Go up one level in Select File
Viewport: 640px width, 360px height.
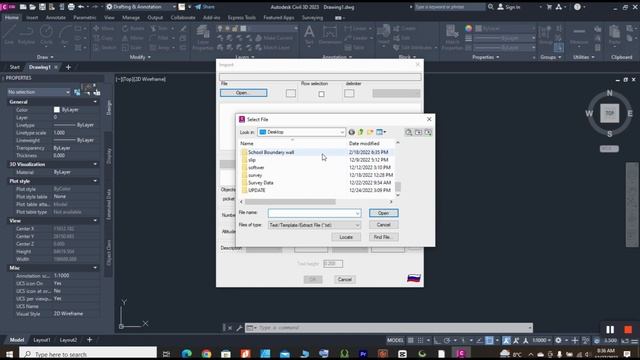coord(360,132)
